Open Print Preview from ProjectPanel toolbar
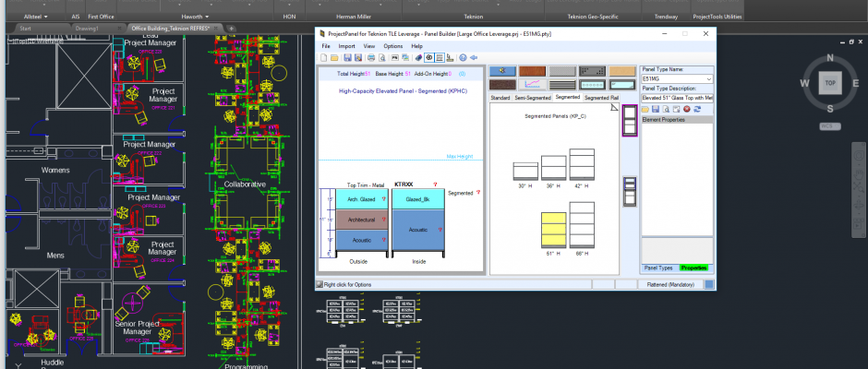868x369 pixels. coord(382,57)
